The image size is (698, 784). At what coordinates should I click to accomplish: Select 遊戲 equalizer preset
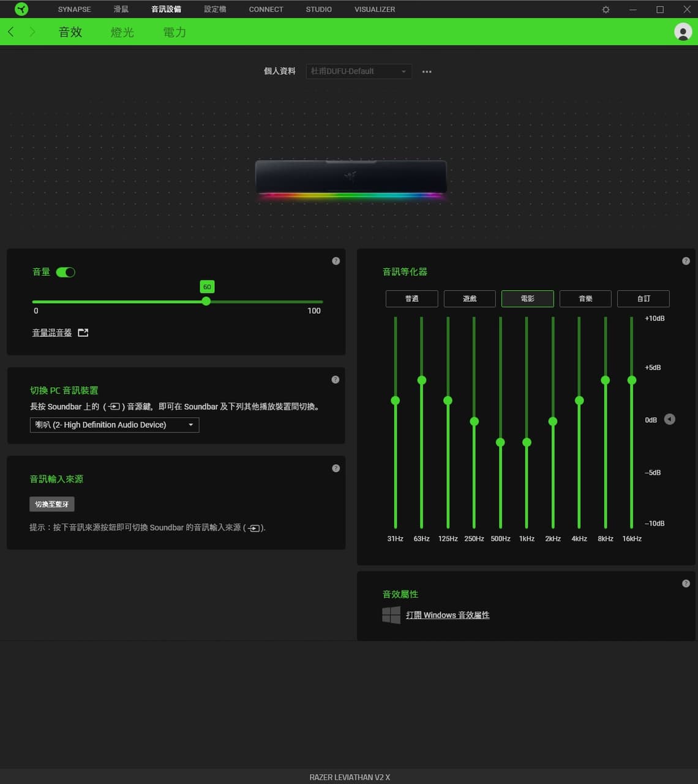[x=470, y=299]
